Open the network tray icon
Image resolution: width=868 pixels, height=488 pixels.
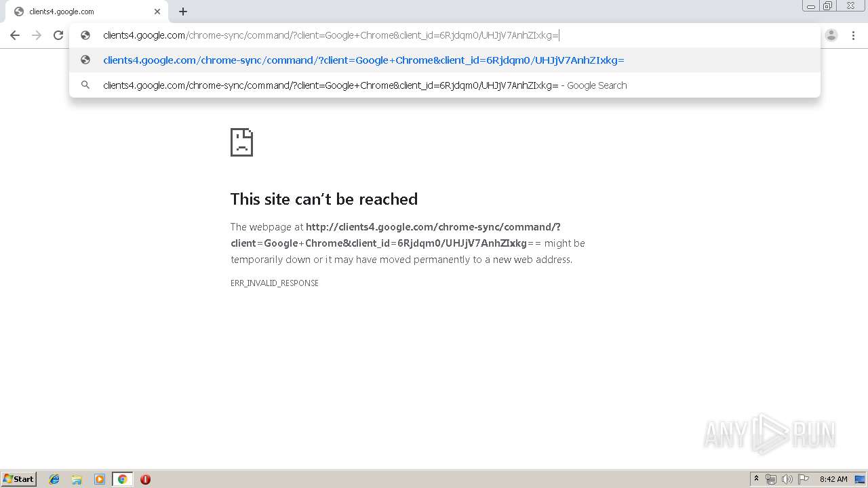[x=771, y=479]
